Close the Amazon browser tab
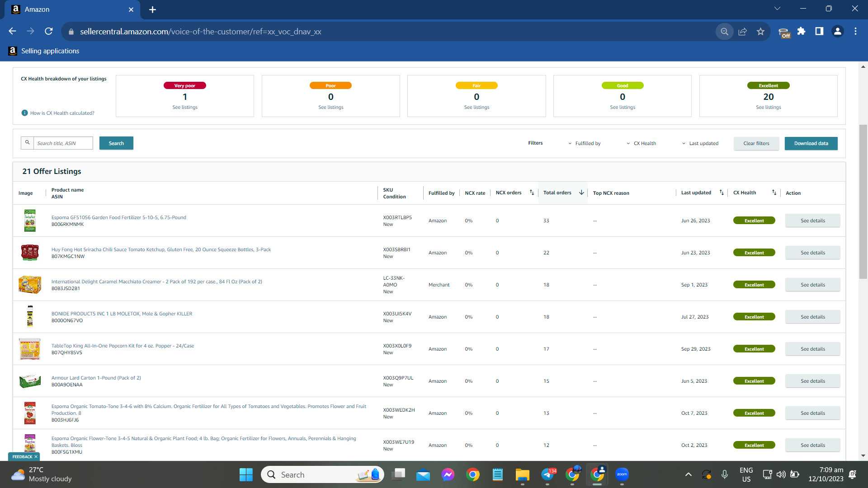Image resolution: width=868 pixels, height=488 pixels. [x=131, y=9]
